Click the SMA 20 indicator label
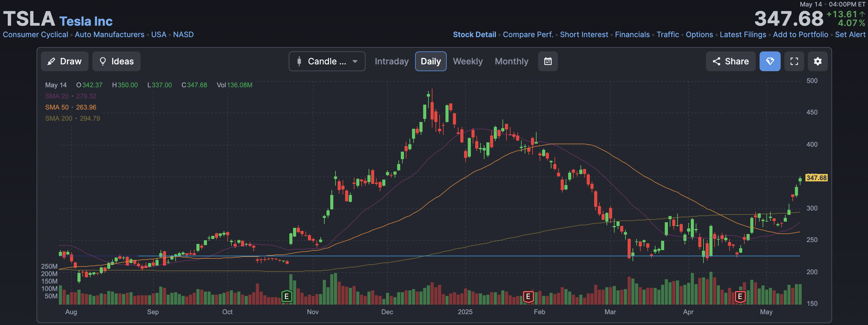Image resolution: width=868 pixels, height=325 pixels. click(57, 96)
